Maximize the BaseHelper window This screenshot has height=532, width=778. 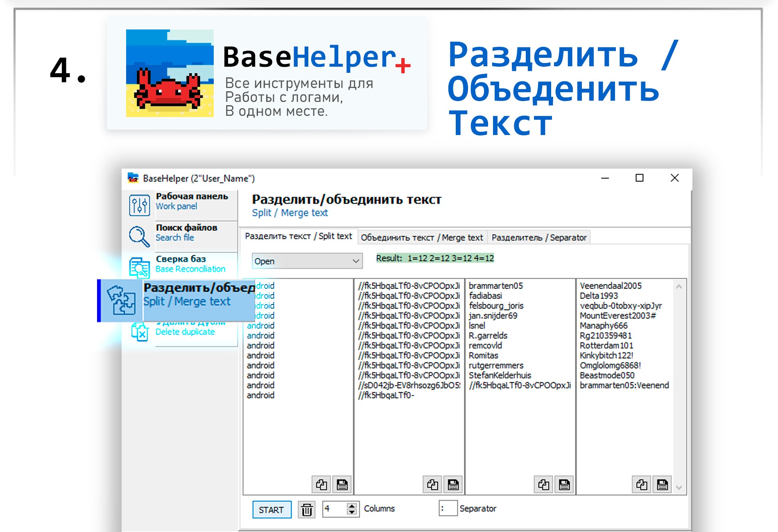click(x=639, y=178)
